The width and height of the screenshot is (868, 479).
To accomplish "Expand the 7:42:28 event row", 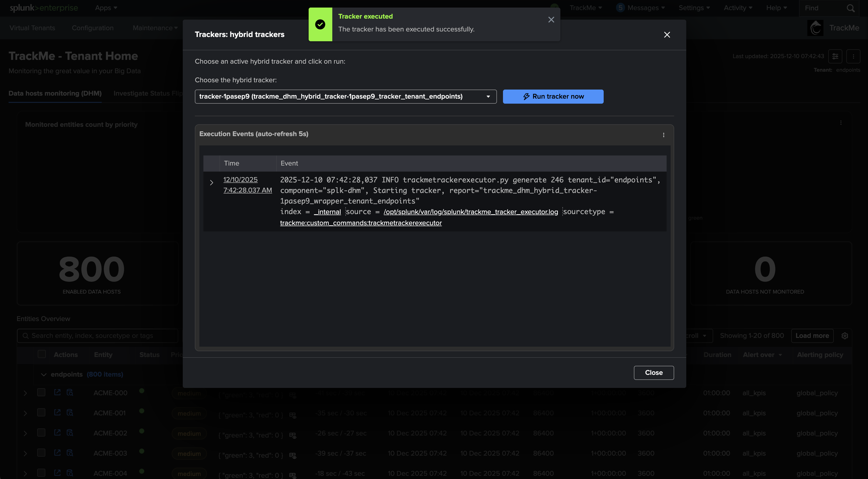I will (212, 183).
